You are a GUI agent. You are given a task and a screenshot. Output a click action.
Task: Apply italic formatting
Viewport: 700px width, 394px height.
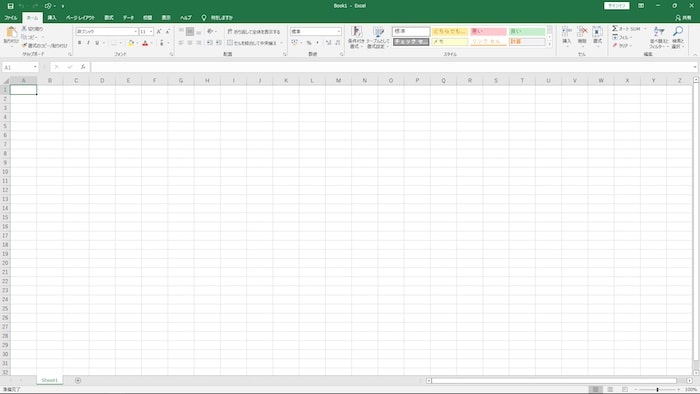coord(88,43)
